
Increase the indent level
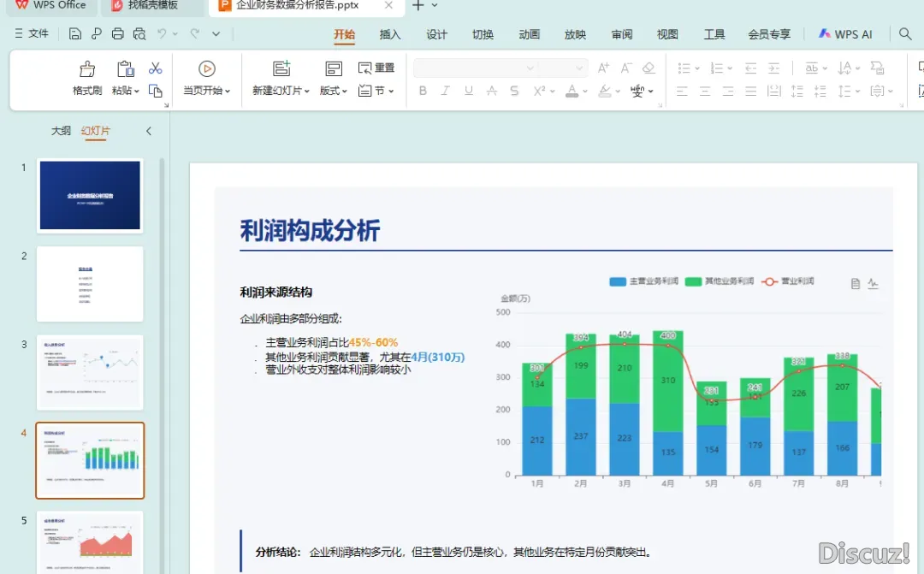click(773, 68)
